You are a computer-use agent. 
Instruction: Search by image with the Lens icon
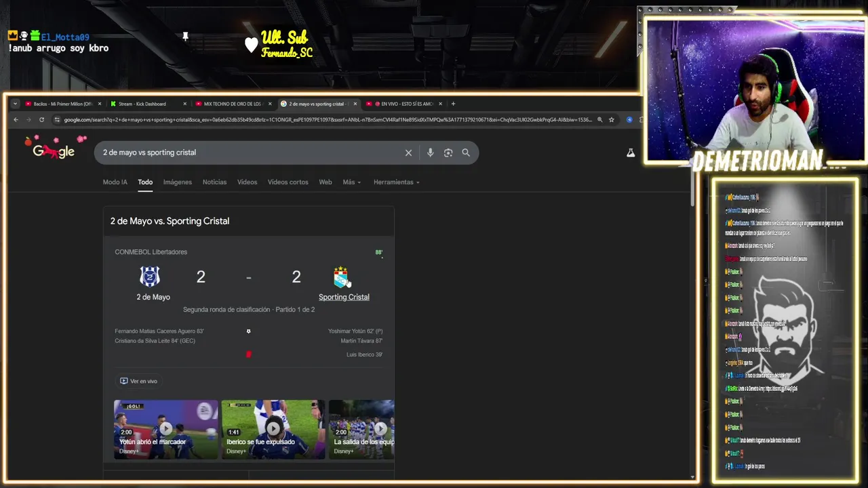click(448, 152)
